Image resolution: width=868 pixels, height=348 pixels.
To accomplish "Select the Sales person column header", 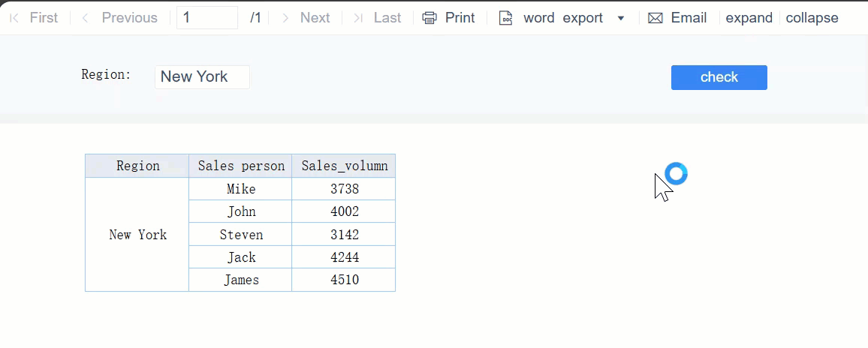I will coord(241,166).
